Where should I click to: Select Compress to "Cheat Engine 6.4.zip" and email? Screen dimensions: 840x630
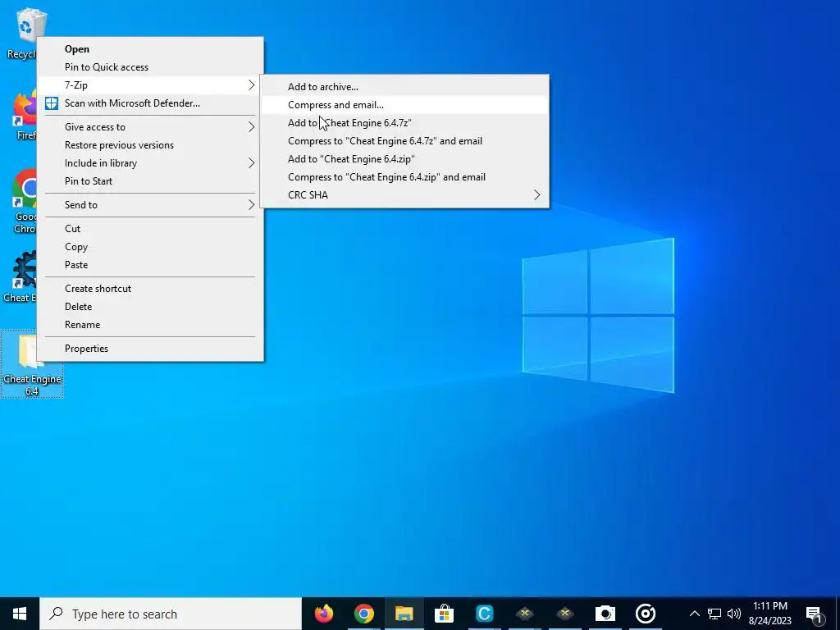(404, 177)
